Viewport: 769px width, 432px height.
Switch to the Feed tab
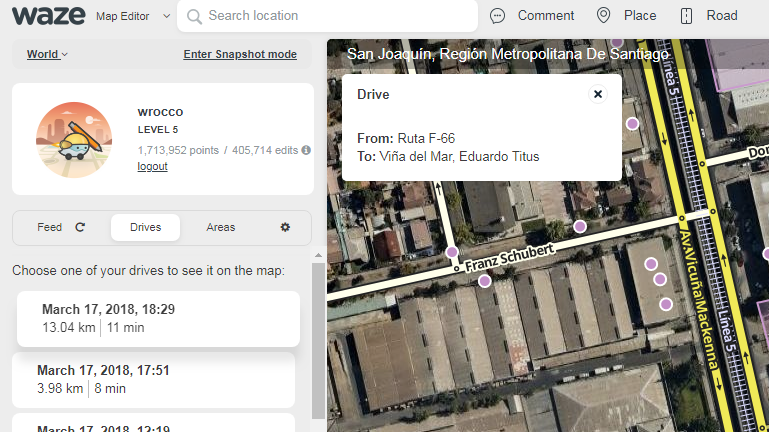[50, 227]
